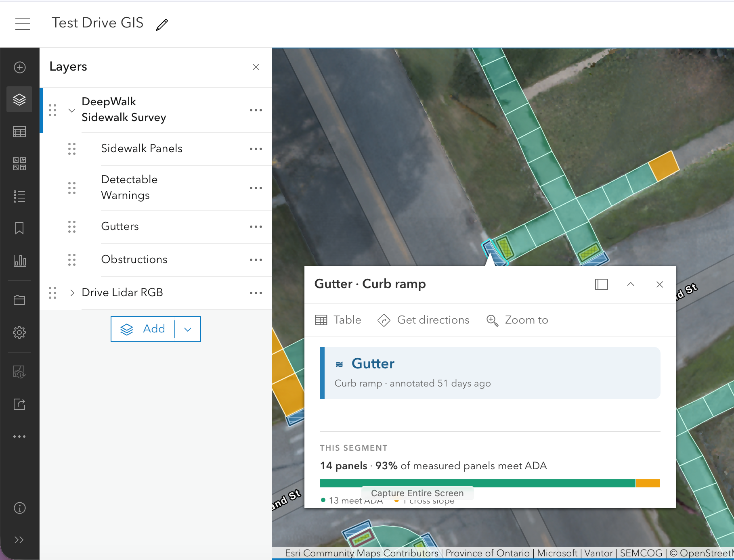Grab drag handle of Obstructions layer
This screenshot has width=734, height=560.
72,260
